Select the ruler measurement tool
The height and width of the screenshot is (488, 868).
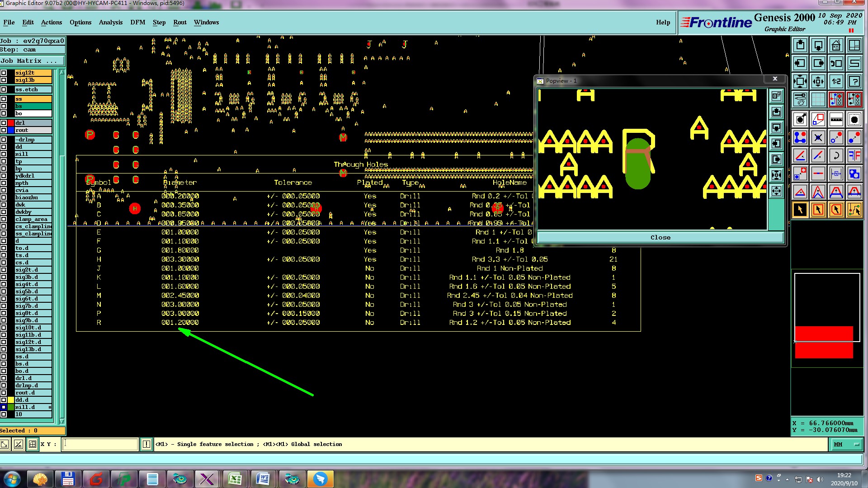(x=836, y=120)
